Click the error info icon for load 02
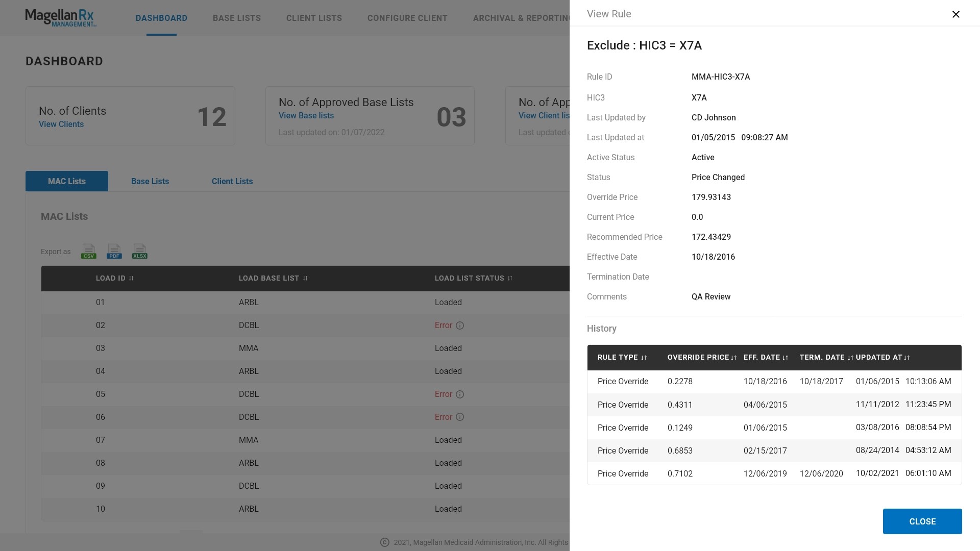Image resolution: width=980 pixels, height=551 pixels. [460, 325]
